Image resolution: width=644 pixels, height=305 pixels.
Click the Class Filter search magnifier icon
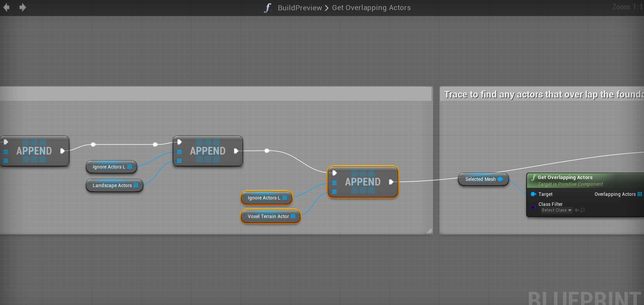click(582, 210)
